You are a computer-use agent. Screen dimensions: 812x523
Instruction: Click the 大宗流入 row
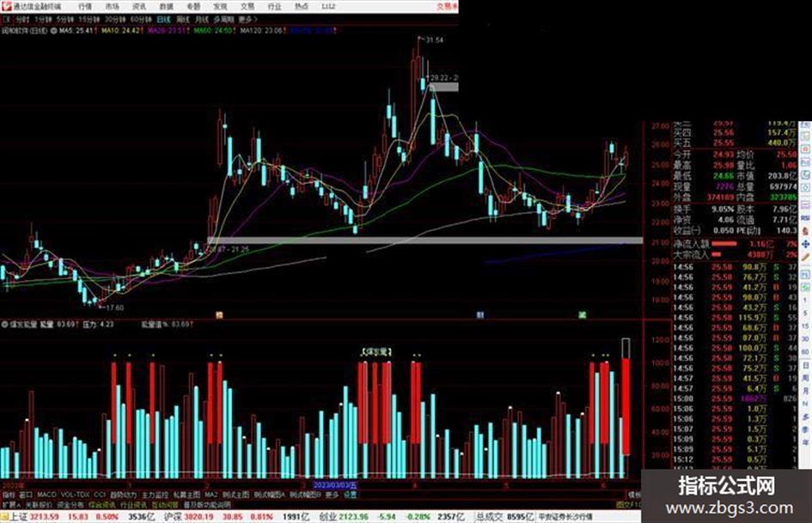[x=736, y=255]
